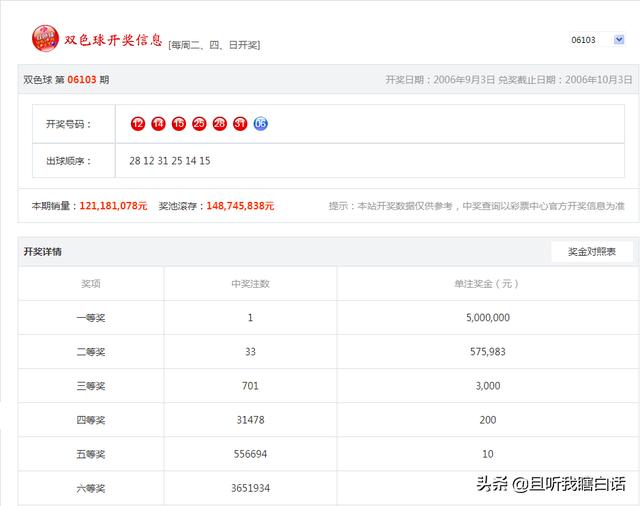Click the 提示 disclaimer text

point(476,206)
